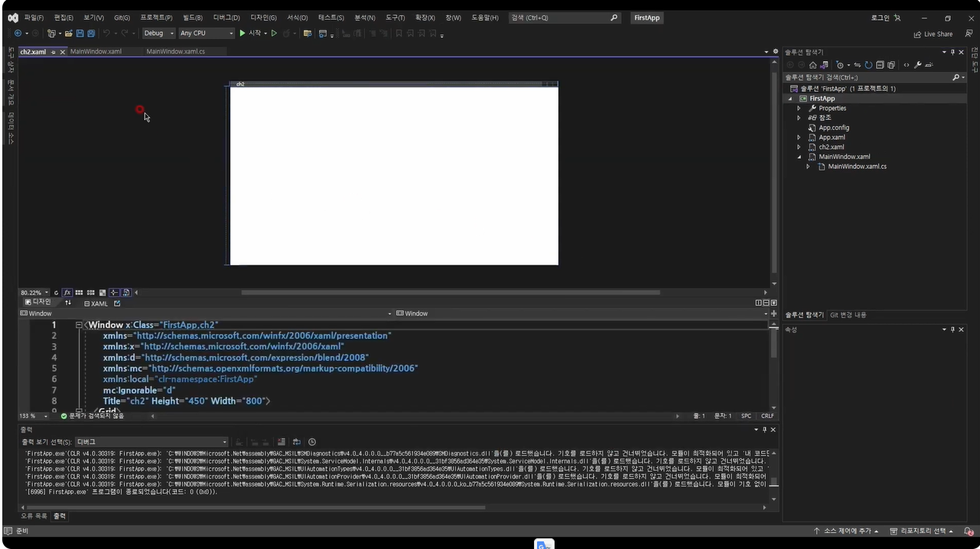Toggle the effects fx button in designer
The width and height of the screenshot is (980, 549).
(67, 293)
